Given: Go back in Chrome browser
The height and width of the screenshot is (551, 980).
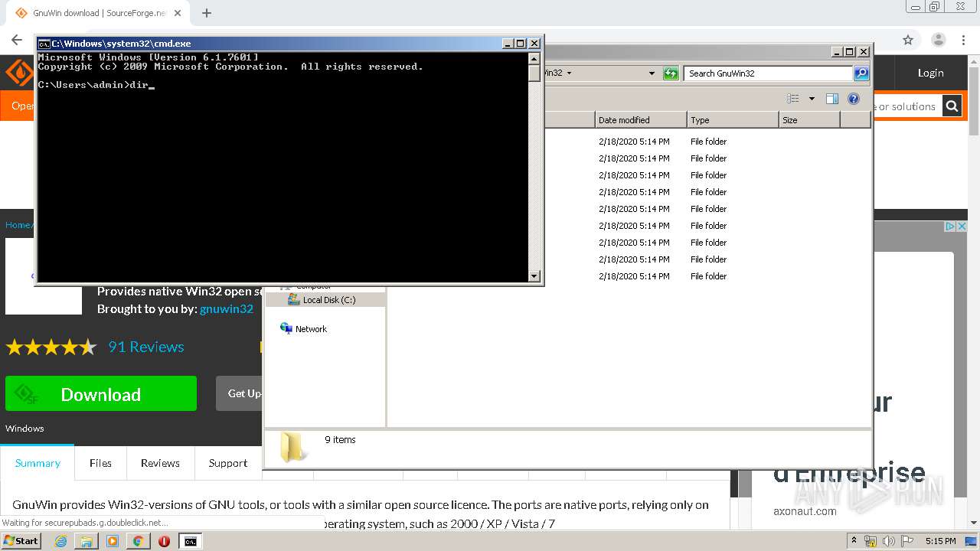Looking at the screenshot, I should point(17,40).
